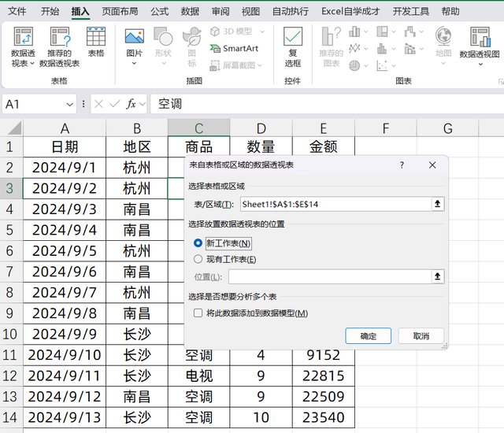Switch to the 开始 tab
Viewport: 504px width, 433px height.
coord(50,12)
